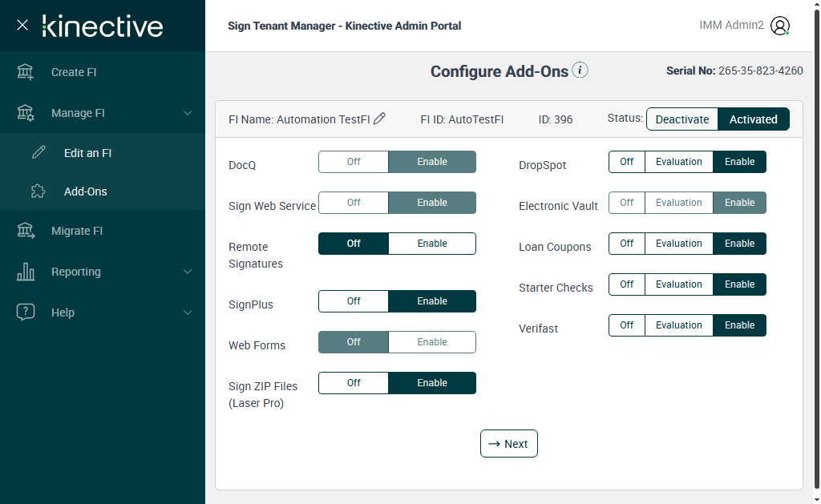This screenshot has height=504, width=821.
Task: Turn Sign ZIP Files Off
Action: 354,382
